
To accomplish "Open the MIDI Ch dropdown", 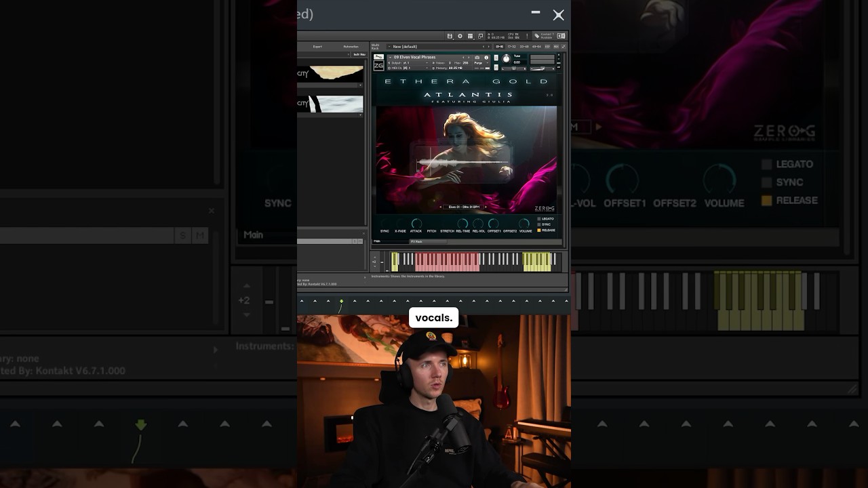I will coord(408,68).
